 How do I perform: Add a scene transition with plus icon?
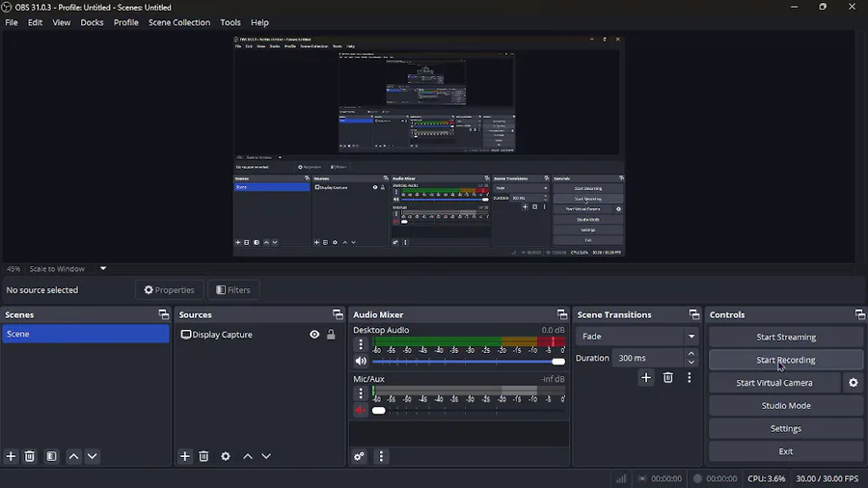point(646,378)
